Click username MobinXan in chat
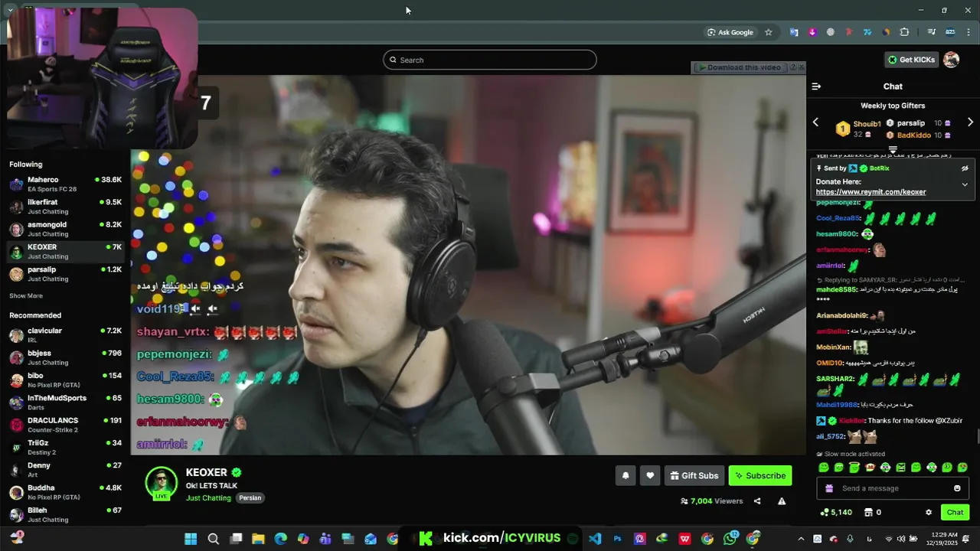980x551 pixels. (x=833, y=347)
